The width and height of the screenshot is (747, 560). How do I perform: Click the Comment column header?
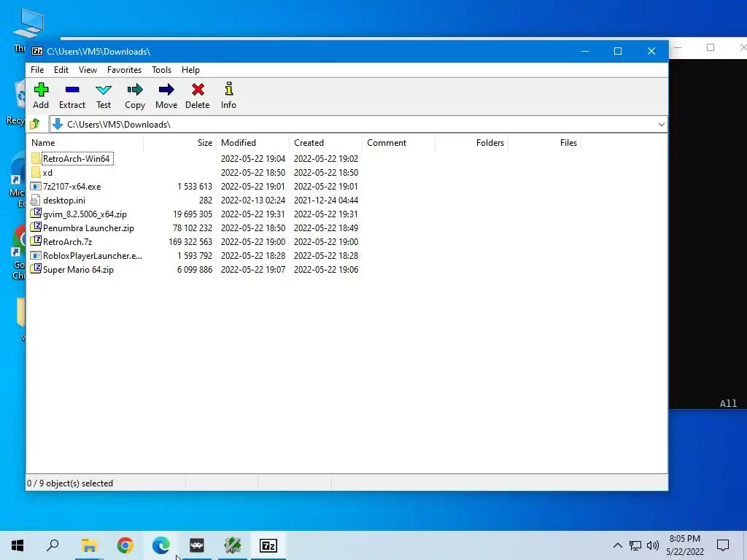pos(398,143)
